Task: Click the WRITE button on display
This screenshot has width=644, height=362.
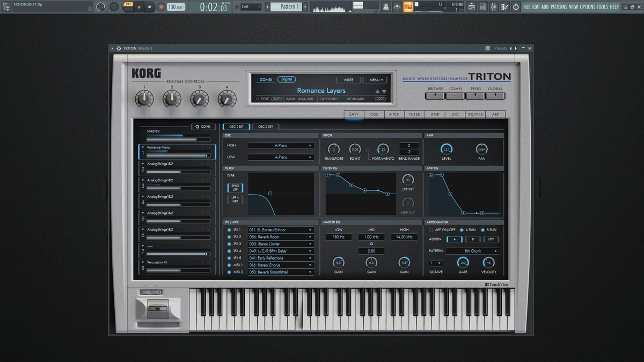Action: click(348, 80)
